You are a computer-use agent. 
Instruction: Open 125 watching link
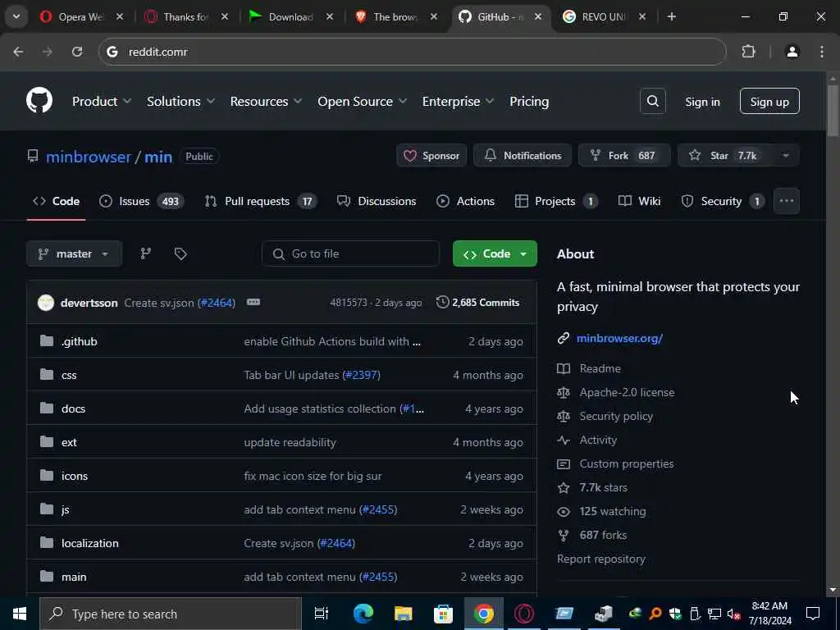tap(612, 511)
